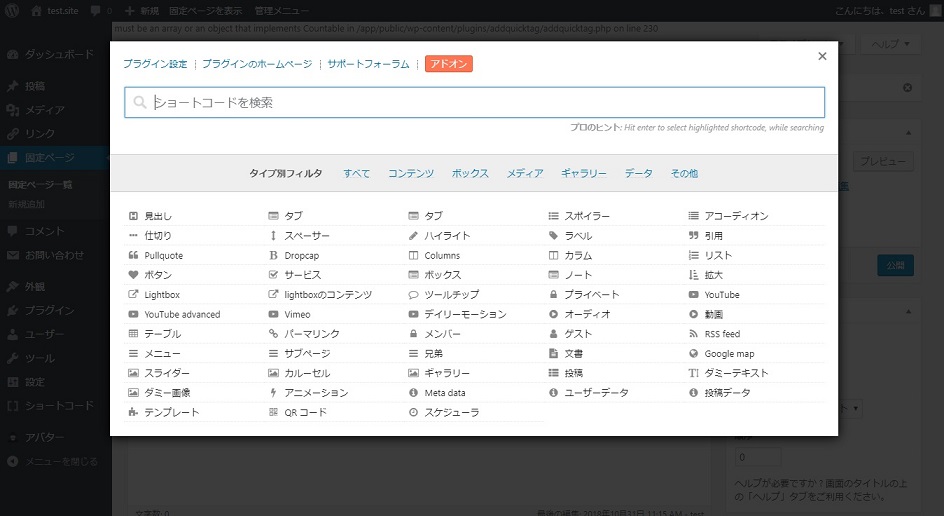Viewport: 944px width, 516px height.
Task: Select the QR コード shortcode icon
Action: pos(274,412)
